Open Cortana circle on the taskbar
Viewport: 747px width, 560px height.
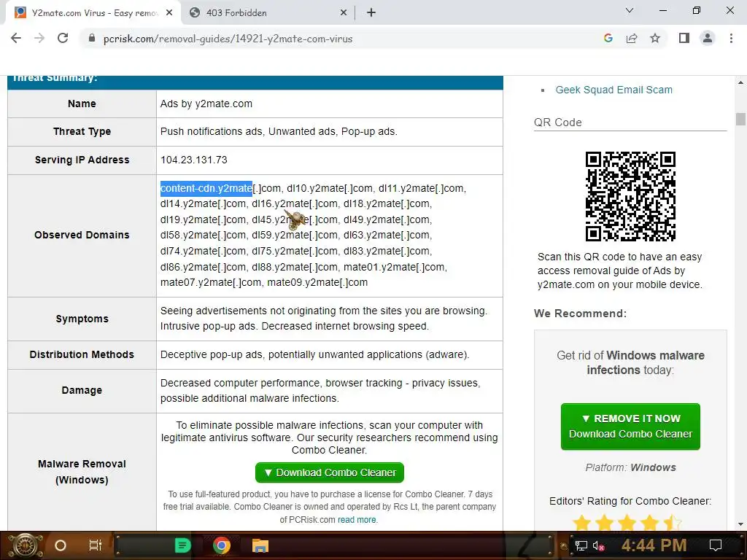61,545
